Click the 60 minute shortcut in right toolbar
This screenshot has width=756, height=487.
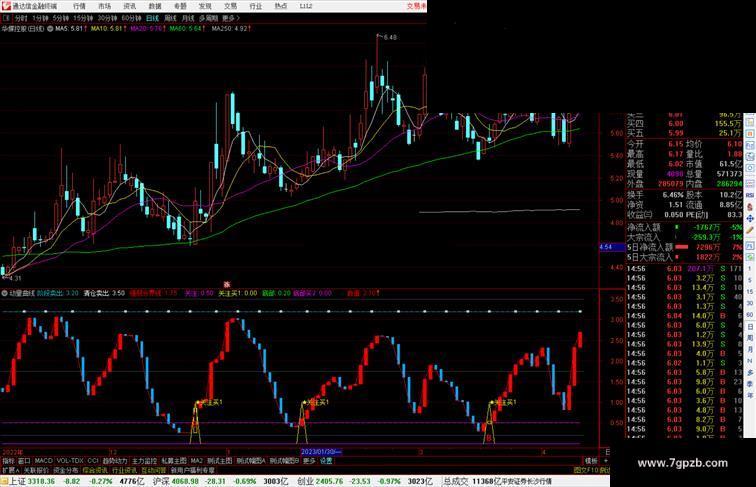[x=750, y=315]
